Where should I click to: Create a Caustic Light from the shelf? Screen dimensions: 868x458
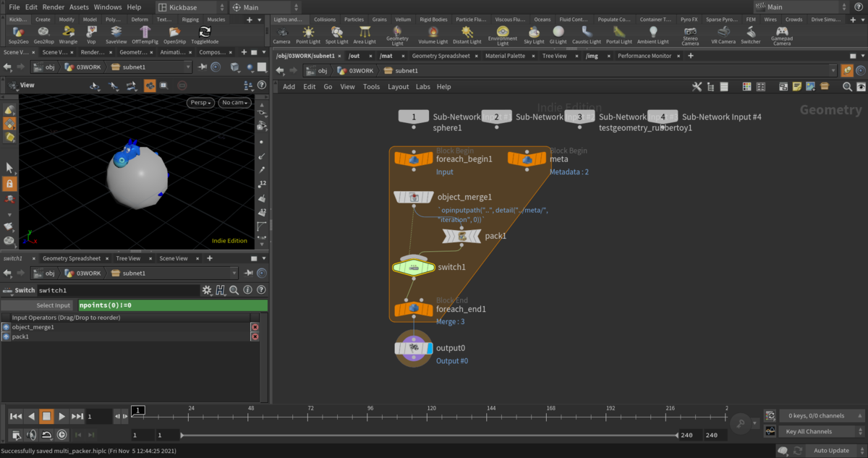click(586, 35)
